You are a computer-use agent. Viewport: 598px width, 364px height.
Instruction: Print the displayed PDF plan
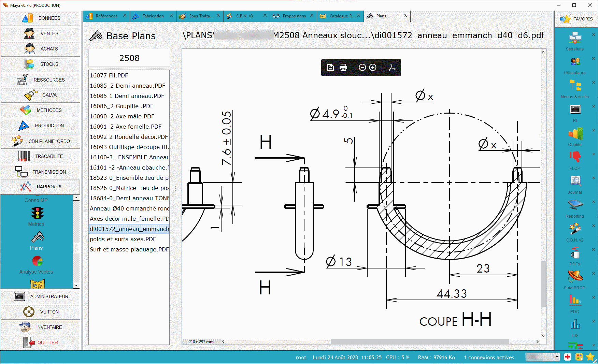[x=343, y=68]
